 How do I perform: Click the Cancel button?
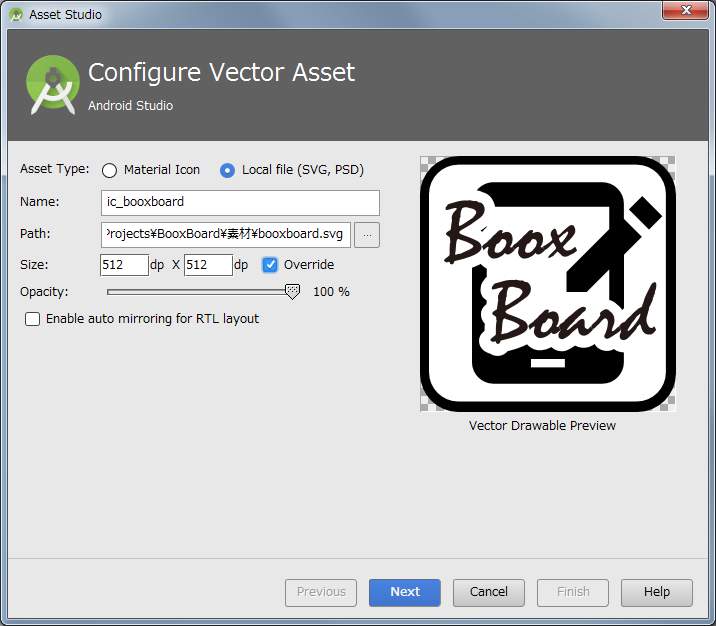[x=489, y=593]
